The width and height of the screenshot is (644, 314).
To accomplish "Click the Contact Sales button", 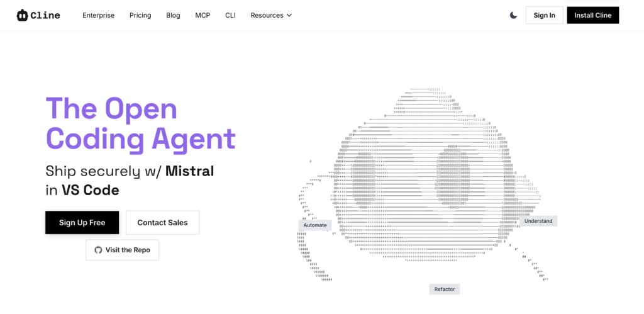I will [162, 222].
